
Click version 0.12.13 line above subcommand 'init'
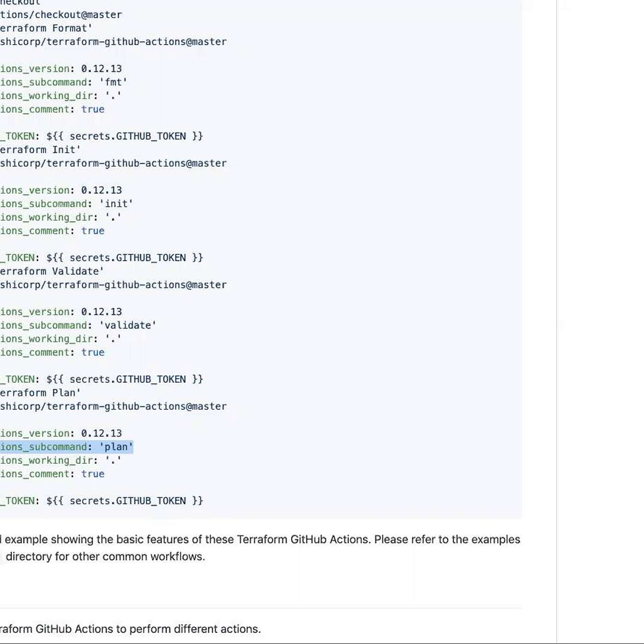[61, 190]
